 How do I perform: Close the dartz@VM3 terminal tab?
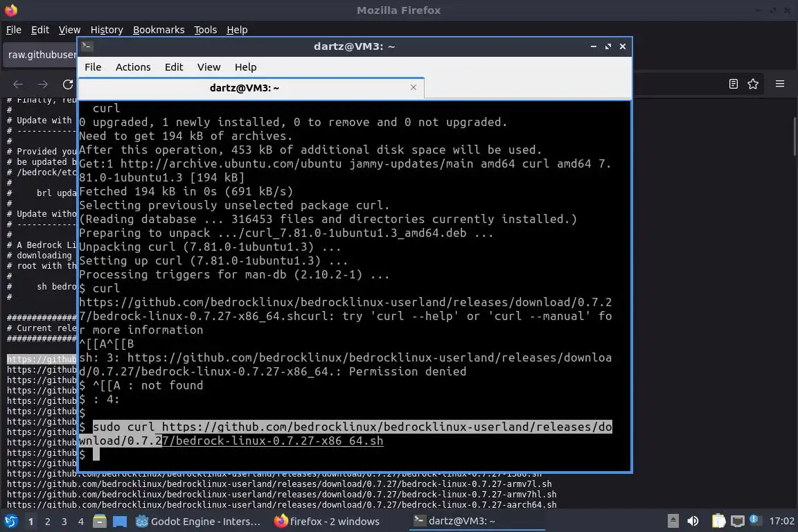[x=414, y=87]
